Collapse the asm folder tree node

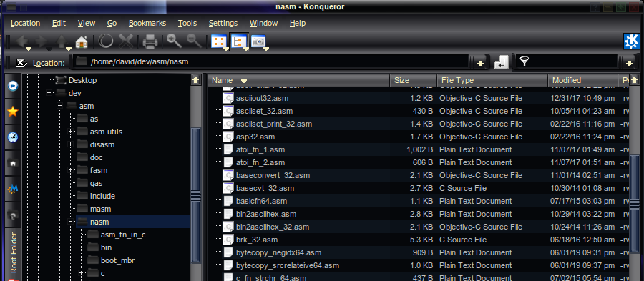[x=60, y=106]
